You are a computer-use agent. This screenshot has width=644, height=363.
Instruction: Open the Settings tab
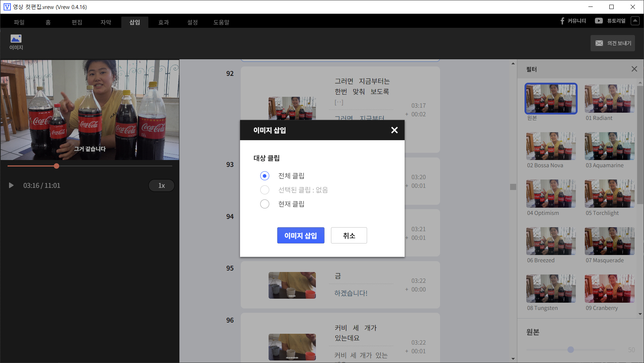192,22
